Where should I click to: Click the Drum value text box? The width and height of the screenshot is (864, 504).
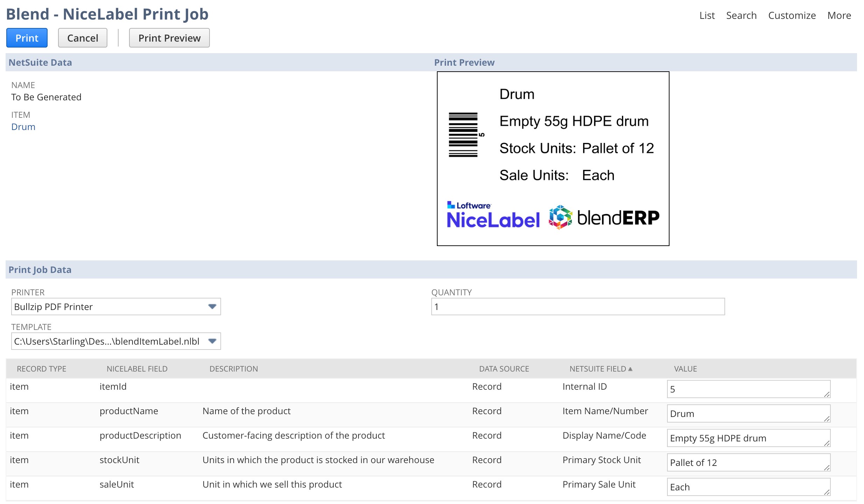click(748, 413)
